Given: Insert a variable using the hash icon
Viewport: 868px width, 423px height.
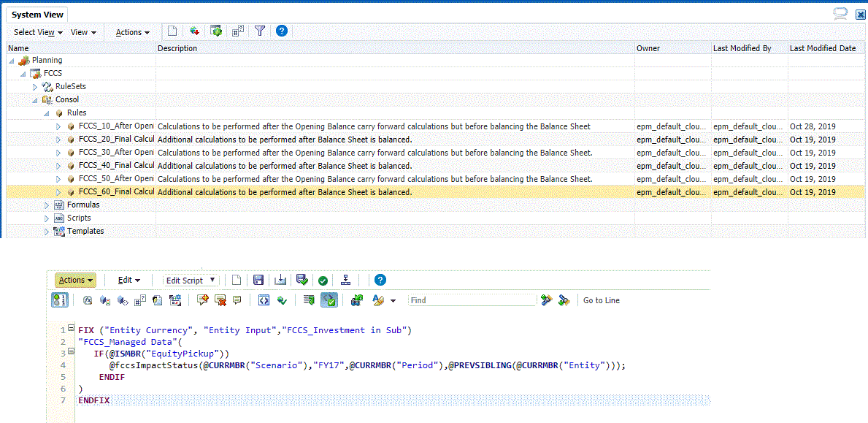Looking at the screenshot, I should click(x=139, y=300).
